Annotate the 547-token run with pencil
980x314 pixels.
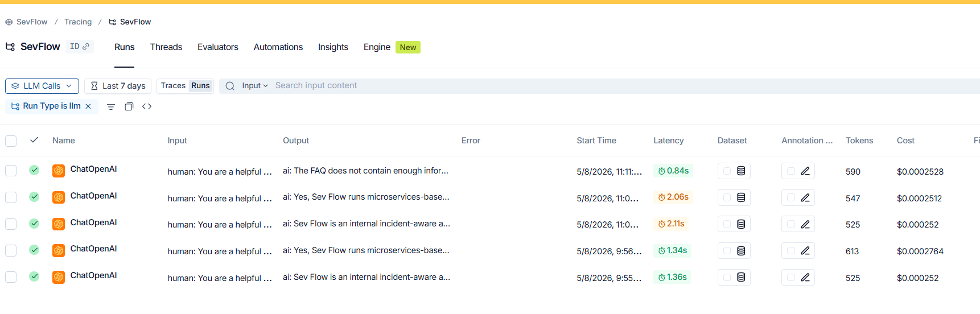pos(805,198)
